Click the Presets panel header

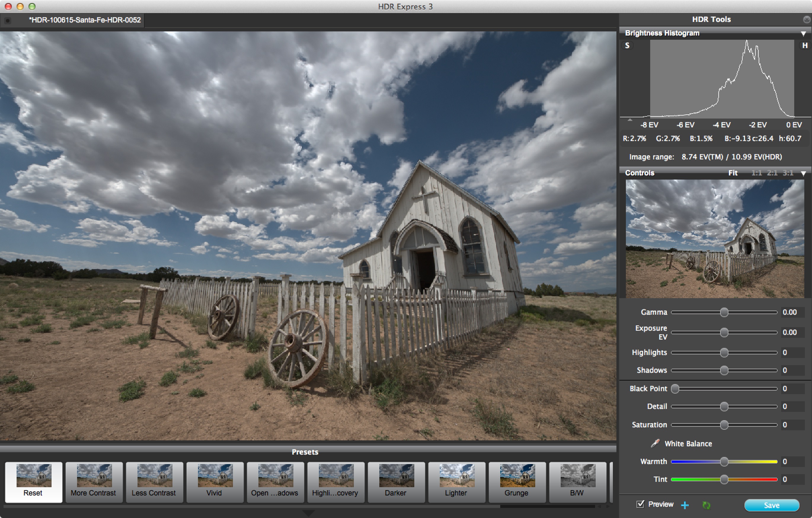point(305,452)
